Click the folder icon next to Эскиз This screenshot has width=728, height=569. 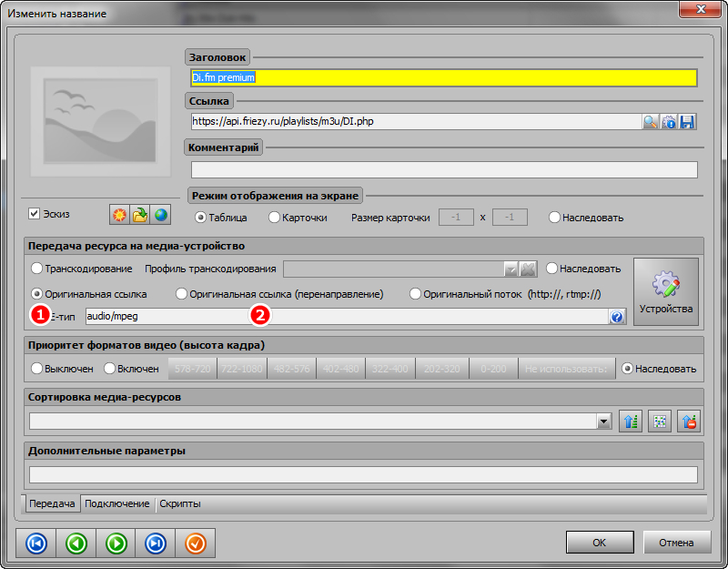[139, 215]
